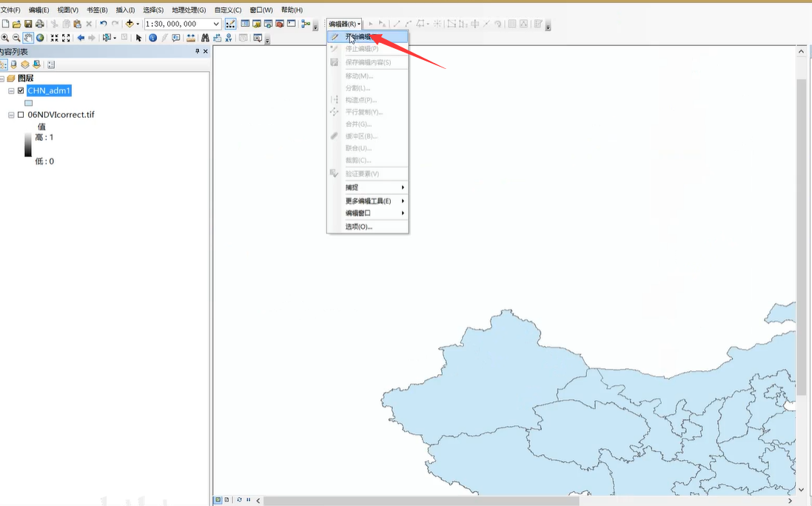Open the Editor toolbar toggle icon
The width and height of the screenshot is (812, 506).
coord(230,24)
